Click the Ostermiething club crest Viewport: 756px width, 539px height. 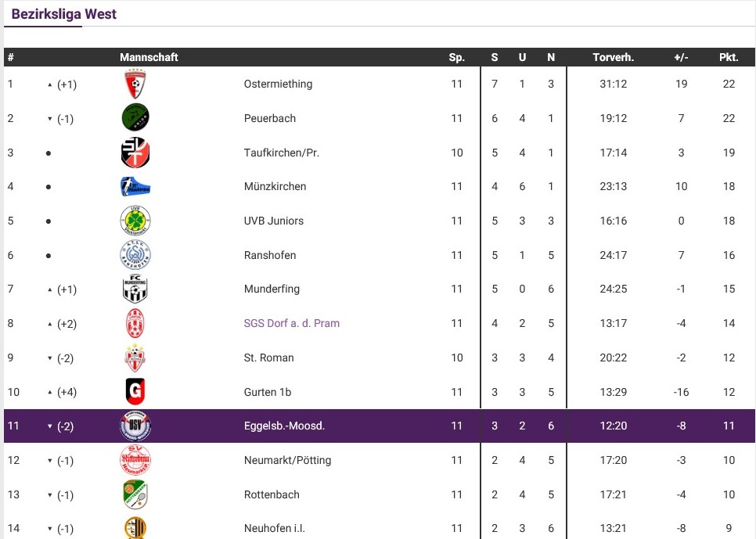[x=135, y=84]
